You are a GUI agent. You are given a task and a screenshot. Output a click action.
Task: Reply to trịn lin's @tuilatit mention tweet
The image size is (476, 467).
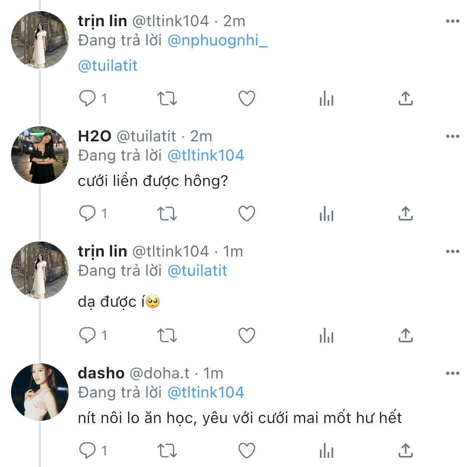pyautogui.click(x=87, y=99)
